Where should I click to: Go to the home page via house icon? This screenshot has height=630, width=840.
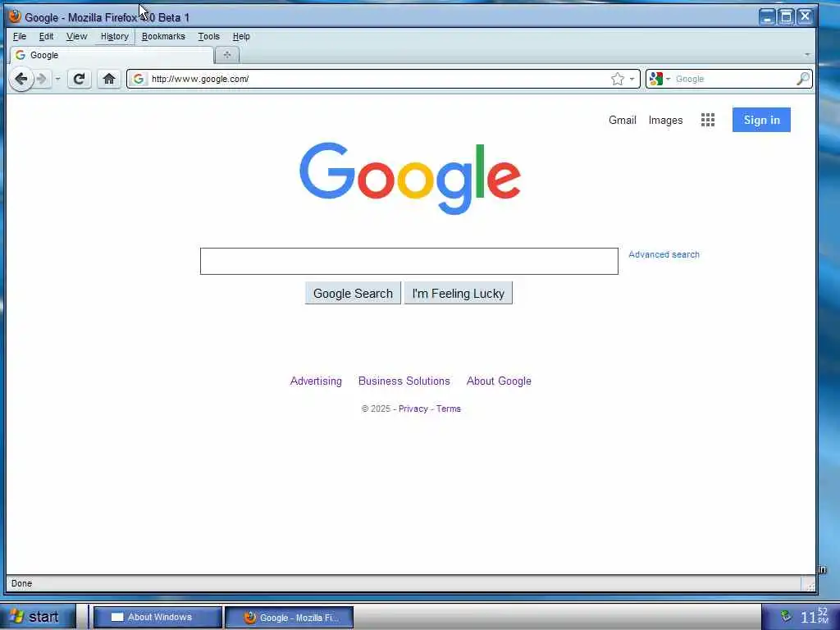tap(109, 80)
